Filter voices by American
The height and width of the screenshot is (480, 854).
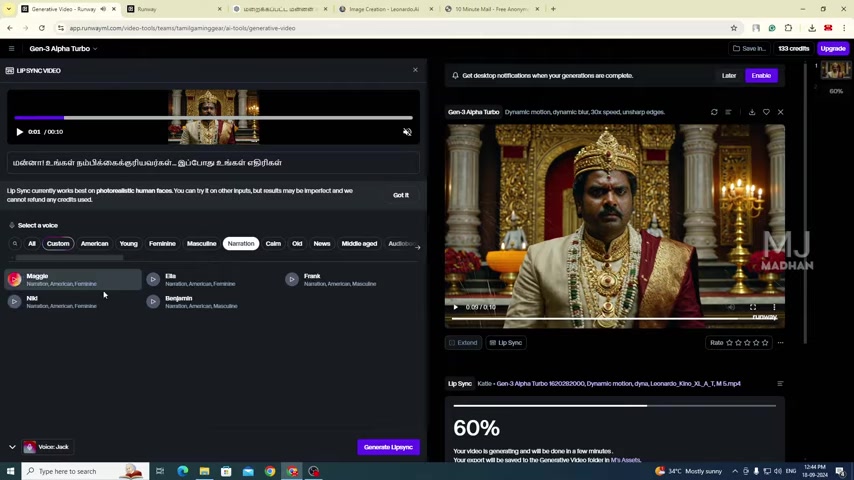tap(94, 244)
